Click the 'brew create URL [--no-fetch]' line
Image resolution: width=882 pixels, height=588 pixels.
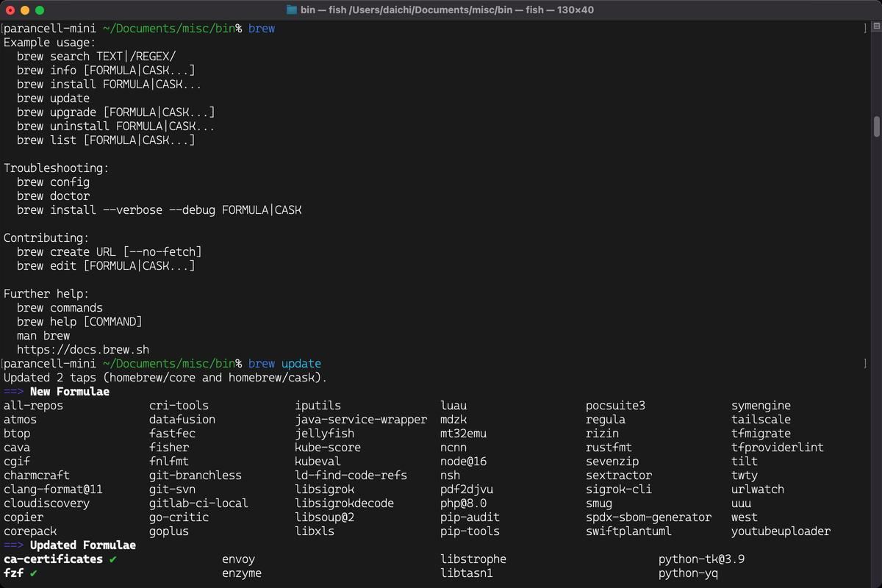coord(110,252)
